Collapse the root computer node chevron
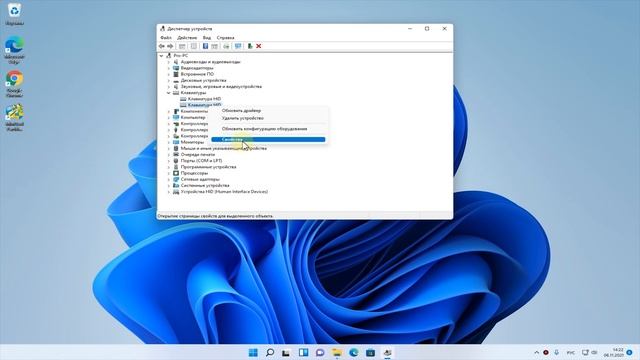This screenshot has height=360, width=640. click(162, 56)
